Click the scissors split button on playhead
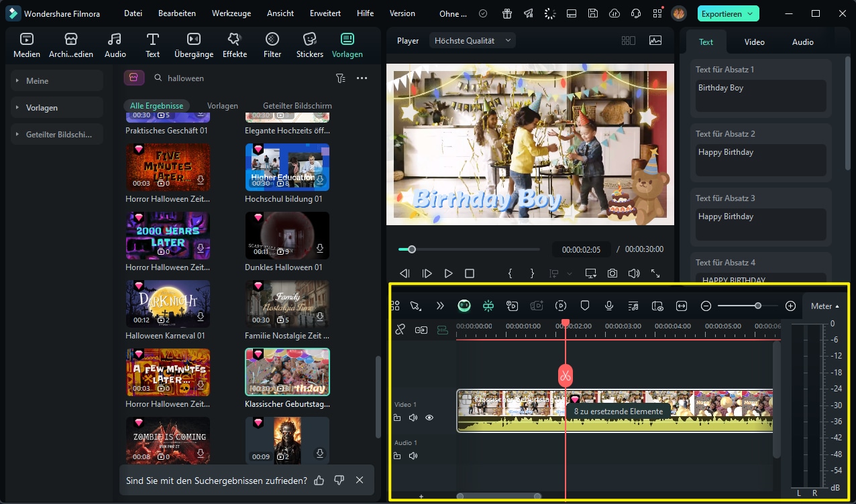The height and width of the screenshot is (504, 856). (565, 375)
